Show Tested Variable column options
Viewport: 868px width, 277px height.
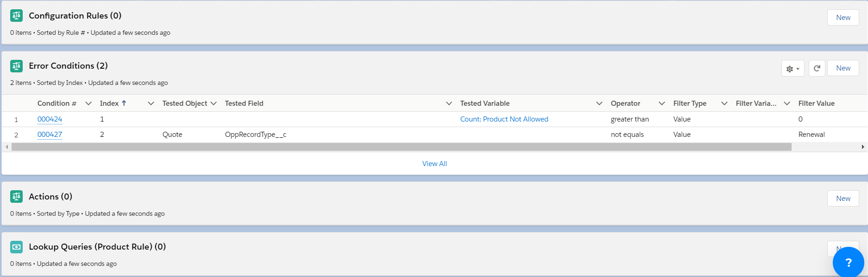[x=599, y=103]
